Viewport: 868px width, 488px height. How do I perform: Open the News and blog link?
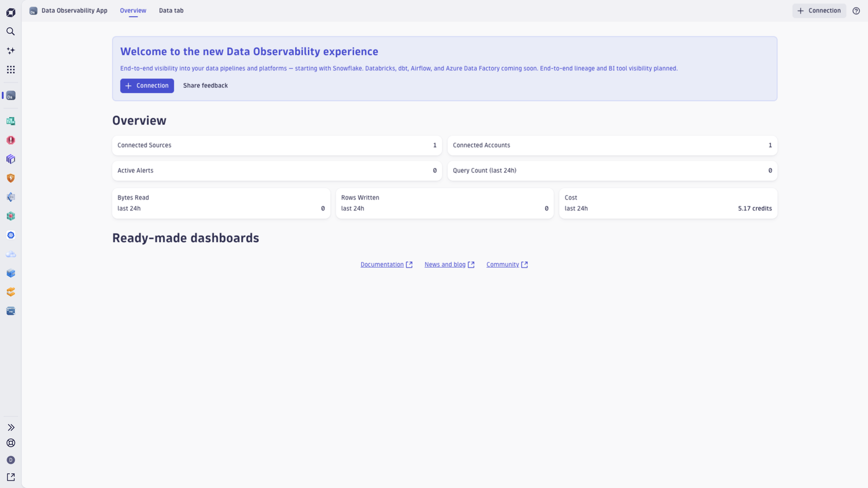[x=449, y=265]
